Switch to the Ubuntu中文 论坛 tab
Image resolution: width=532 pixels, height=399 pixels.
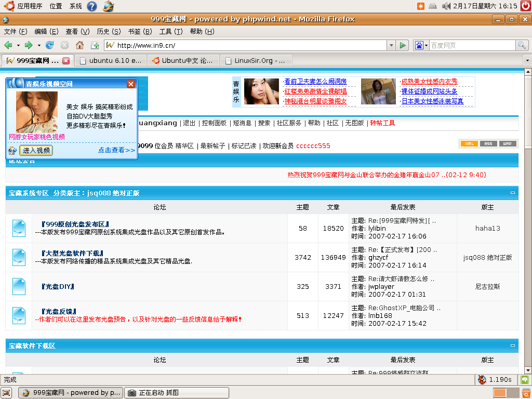[x=183, y=61]
